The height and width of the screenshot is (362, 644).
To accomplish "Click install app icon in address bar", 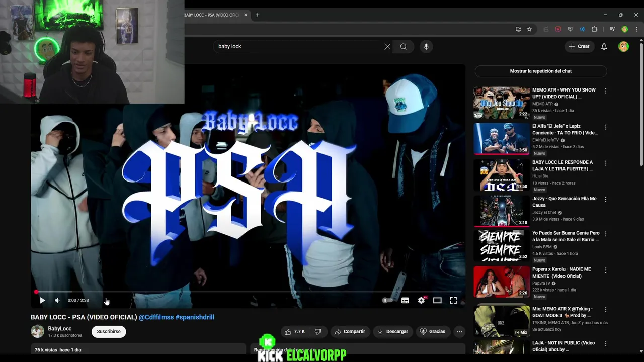I will 518,29.
